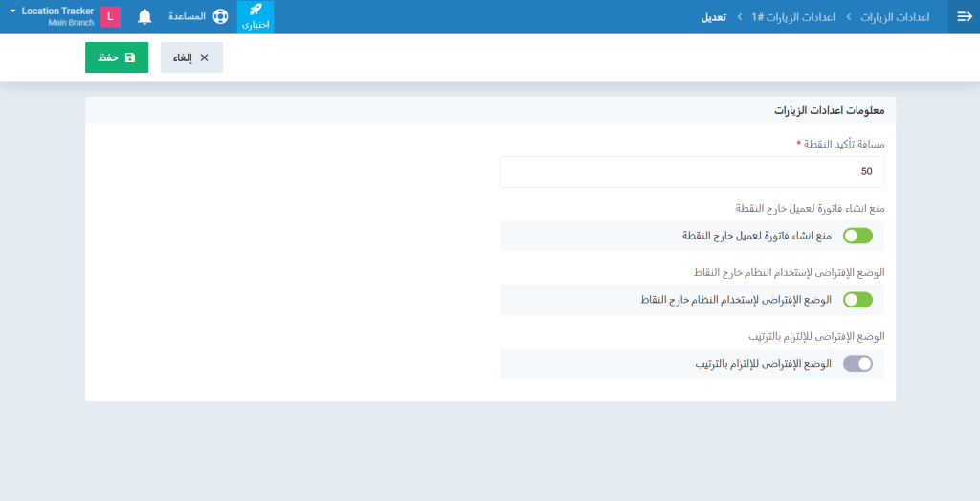Focus the مسافة تأكيد النقطة input containing 50
This screenshot has width=980, height=501.
691,171
